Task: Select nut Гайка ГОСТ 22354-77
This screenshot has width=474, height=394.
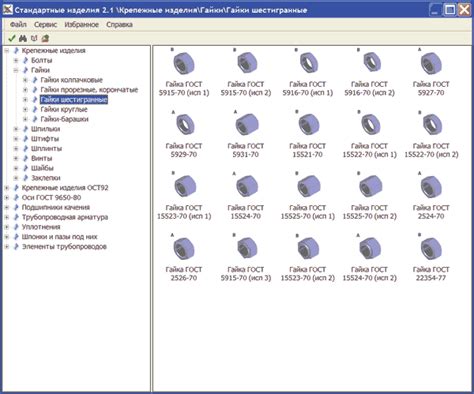Action: click(x=431, y=257)
